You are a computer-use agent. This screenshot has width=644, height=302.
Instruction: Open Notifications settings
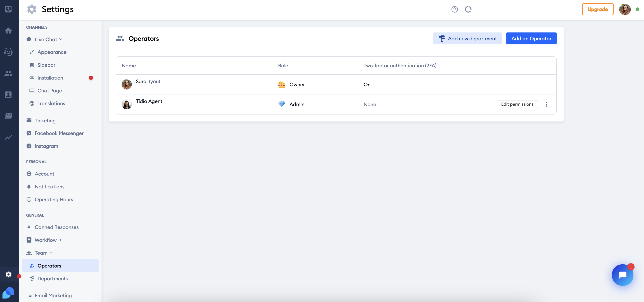coord(50,186)
